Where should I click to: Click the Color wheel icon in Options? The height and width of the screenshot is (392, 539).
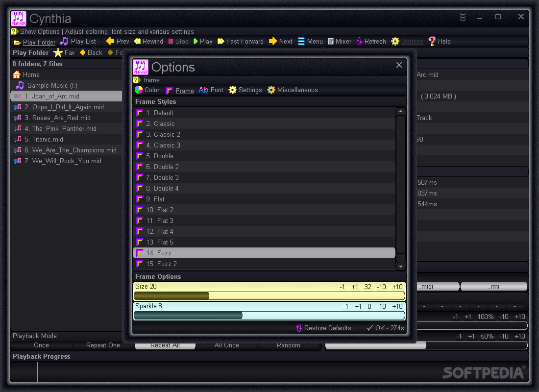[x=139, y=90]
